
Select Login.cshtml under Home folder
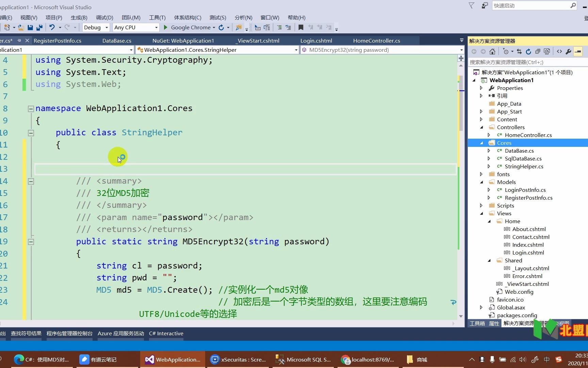coord(528,252)
